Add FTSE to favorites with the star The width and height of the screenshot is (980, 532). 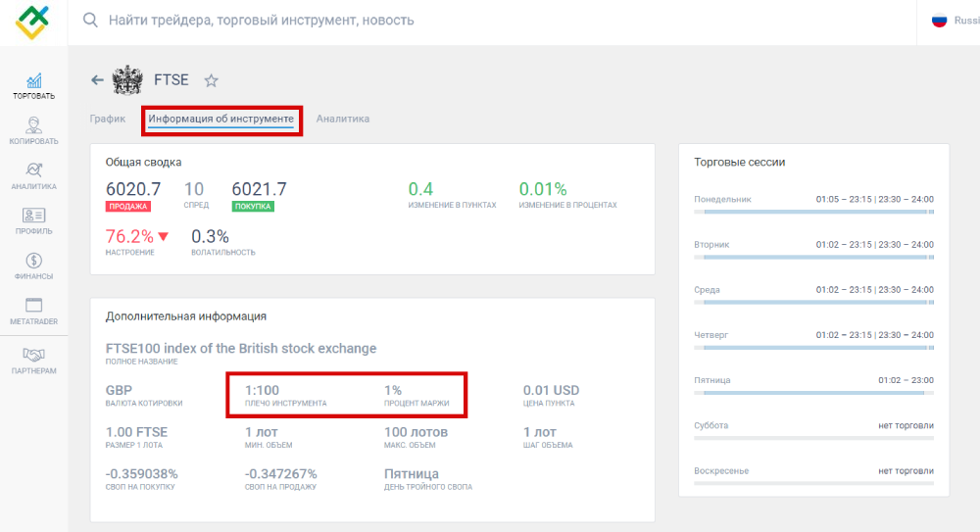point(212,80)
